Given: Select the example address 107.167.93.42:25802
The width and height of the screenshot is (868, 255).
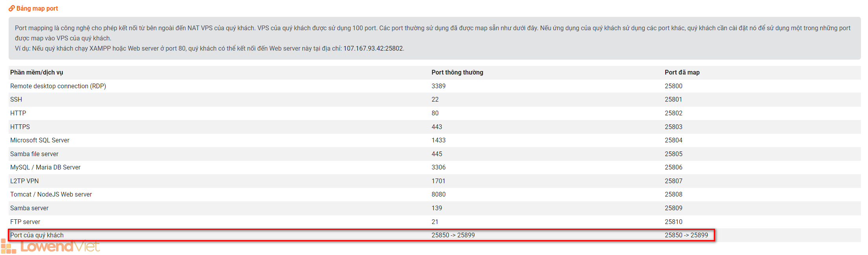Looking at the screenshot, I should [x=373, y=48].
